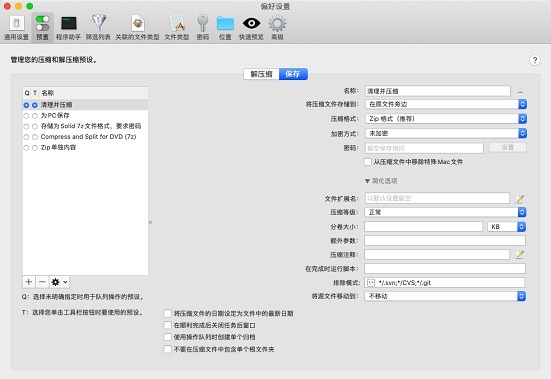551x379 pixels.
Task: Open the 将源文件移动到 dropdown
Action: tap(446, 296)
